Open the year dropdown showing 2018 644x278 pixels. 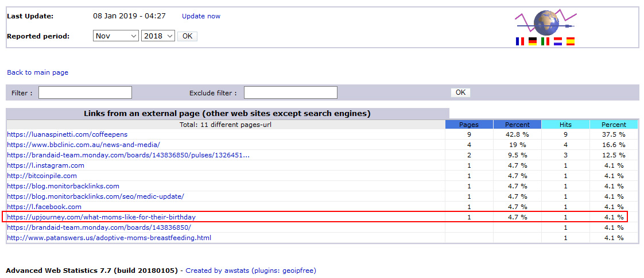[158, 36]
